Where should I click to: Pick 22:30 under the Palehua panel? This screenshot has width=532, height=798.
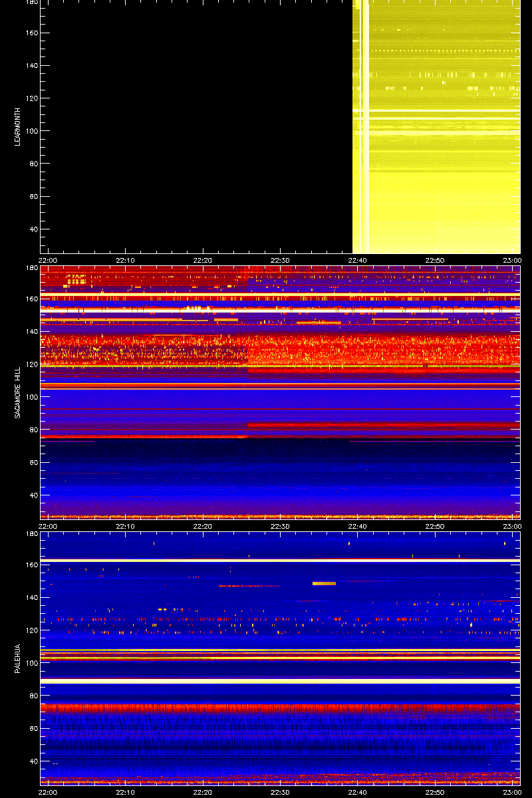[x=280, y=792]
